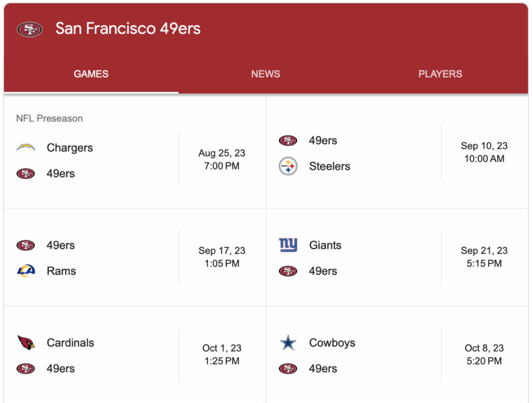Select the PLAYERS tab
The width and height of the screenshot is (532, 403).
click(x=440, y=74)
